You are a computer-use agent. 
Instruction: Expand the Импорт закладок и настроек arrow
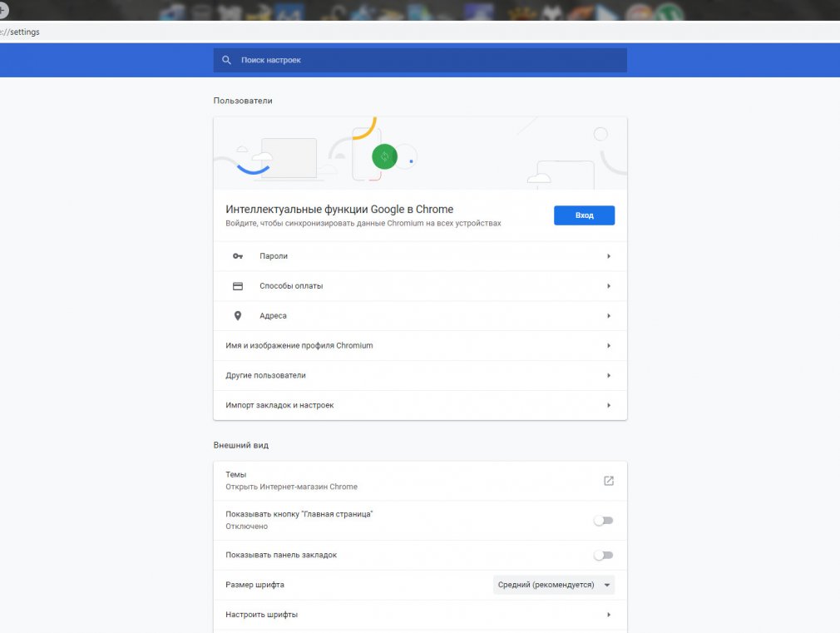point(609,406)
